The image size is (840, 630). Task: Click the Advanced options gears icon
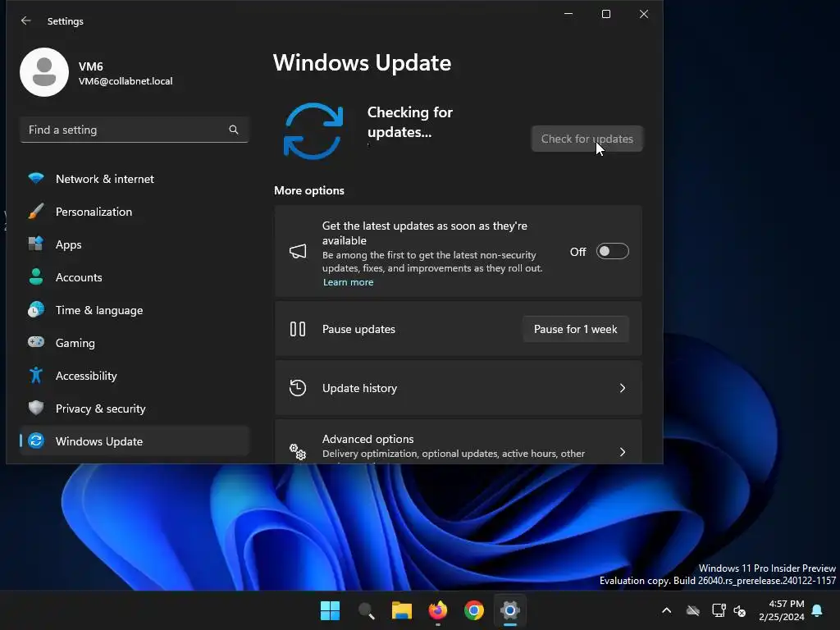click(x=298, y=452)
